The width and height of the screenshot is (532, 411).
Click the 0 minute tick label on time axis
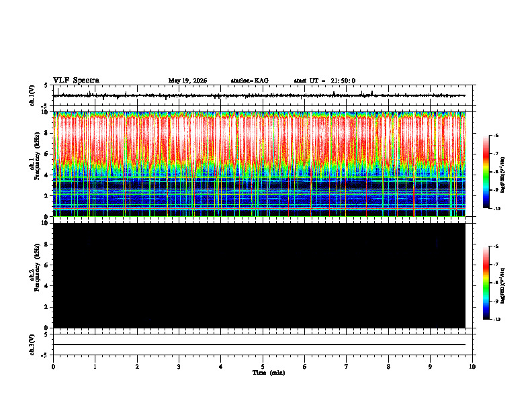(x=53, y=367)
